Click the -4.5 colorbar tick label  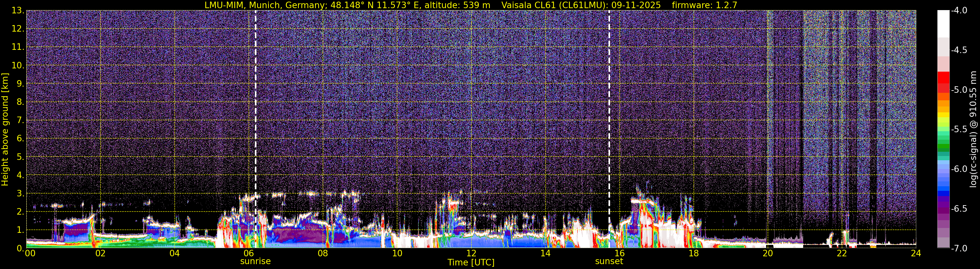point(959,50)
